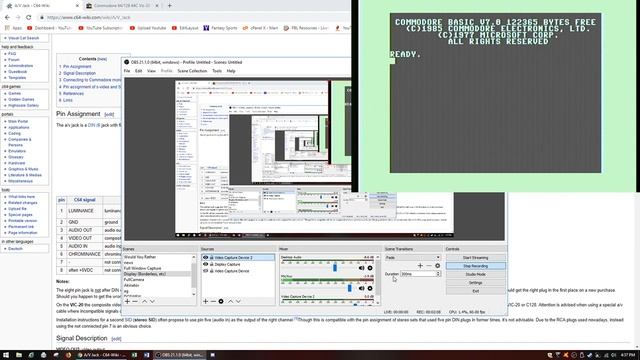
Task: Go forward in Chrome browser
Action: pyautogui.click(x=18, y=18)
